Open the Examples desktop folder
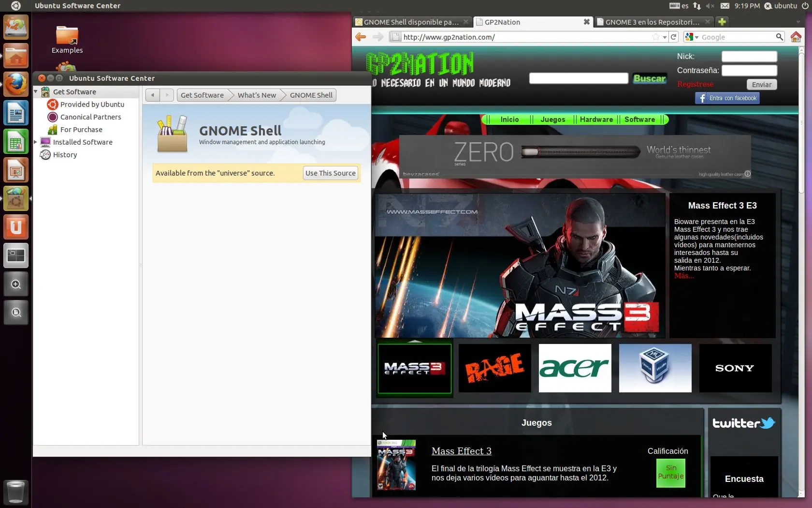Screen dimensions: 812x508 pyautogui.click(x=67, y=40)
